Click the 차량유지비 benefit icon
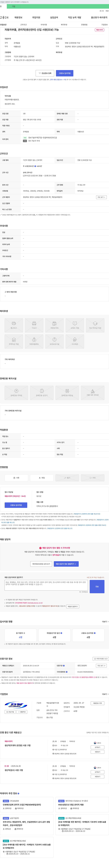109x868 pixels. pyautogui.click(x=54, y=325)
